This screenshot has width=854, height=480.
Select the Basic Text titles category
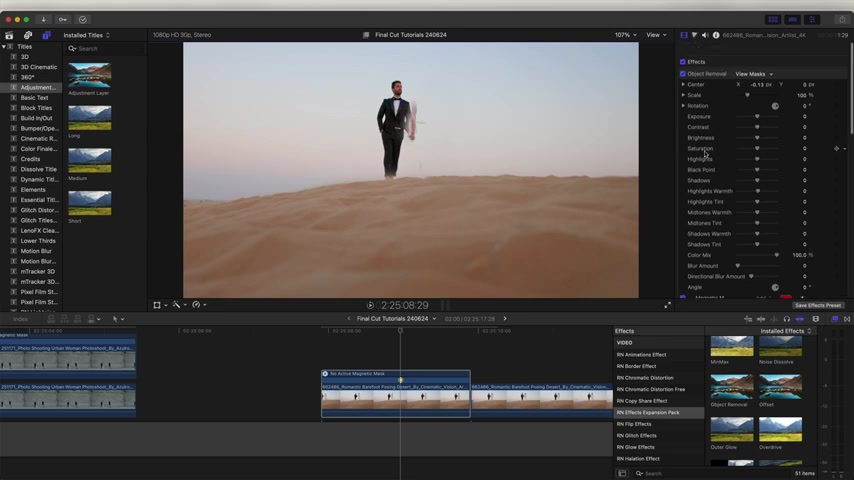coord(34,98)
